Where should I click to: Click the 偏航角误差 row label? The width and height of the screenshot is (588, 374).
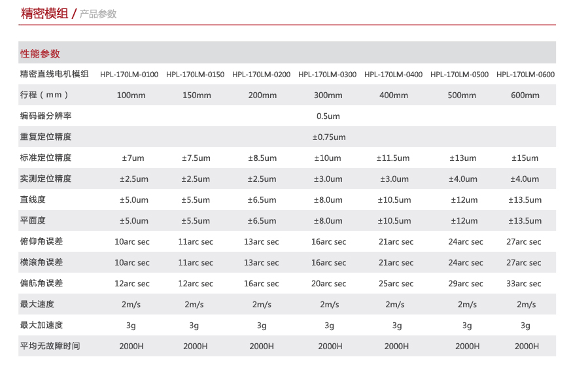(41, 283)
